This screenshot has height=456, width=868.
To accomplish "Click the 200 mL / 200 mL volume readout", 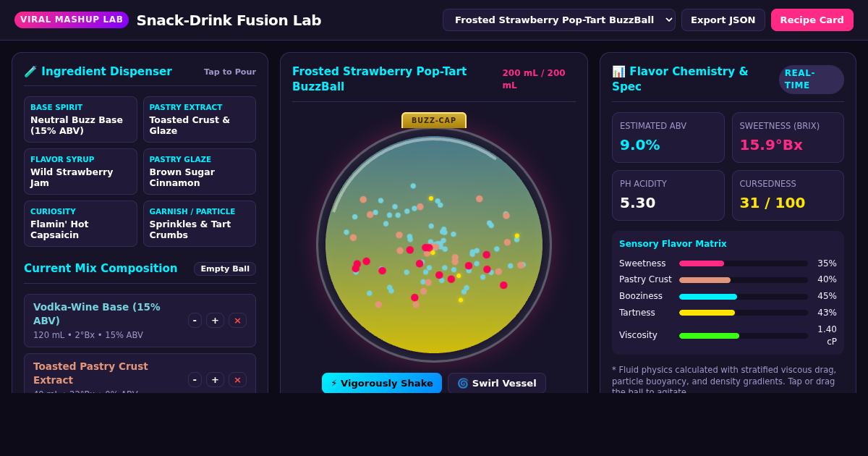I will (534, 79).
